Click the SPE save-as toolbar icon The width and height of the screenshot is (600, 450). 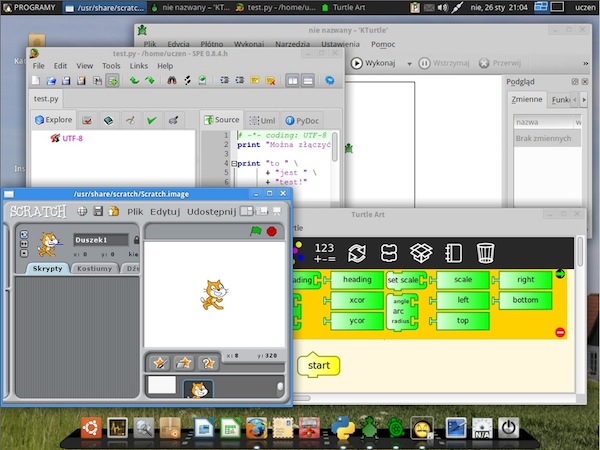(81, 80)
